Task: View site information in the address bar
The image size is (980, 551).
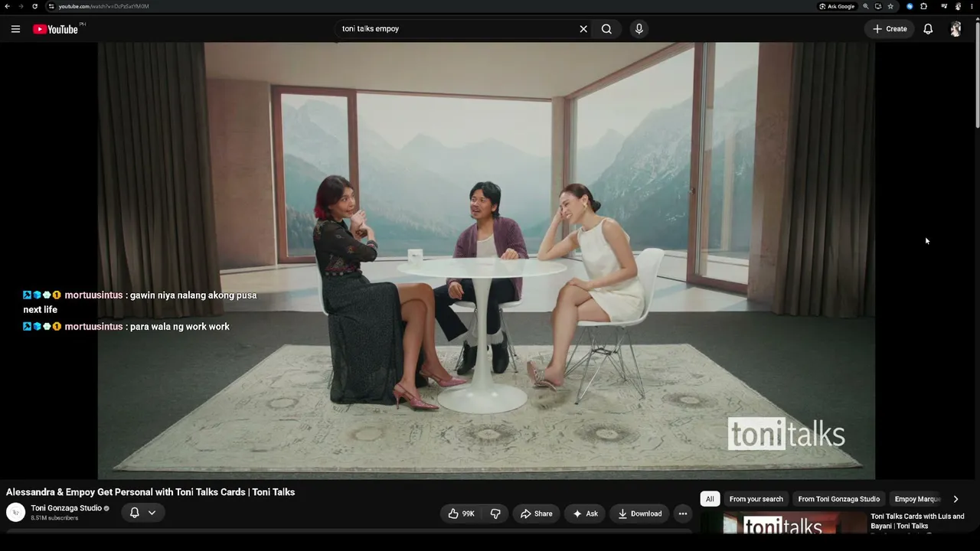Action: 51,6
